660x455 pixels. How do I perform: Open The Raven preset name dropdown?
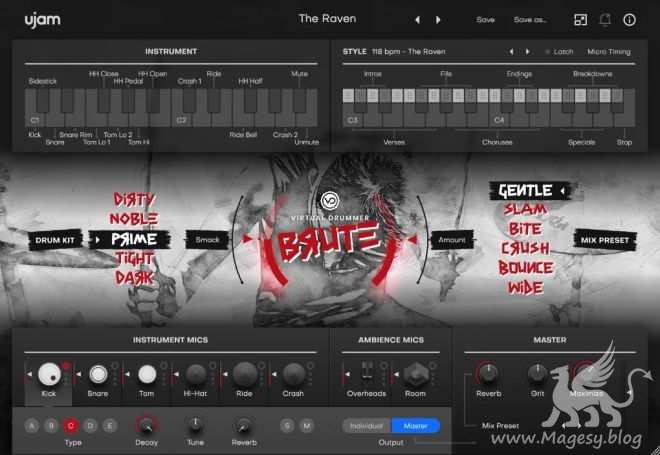(327, 19)
